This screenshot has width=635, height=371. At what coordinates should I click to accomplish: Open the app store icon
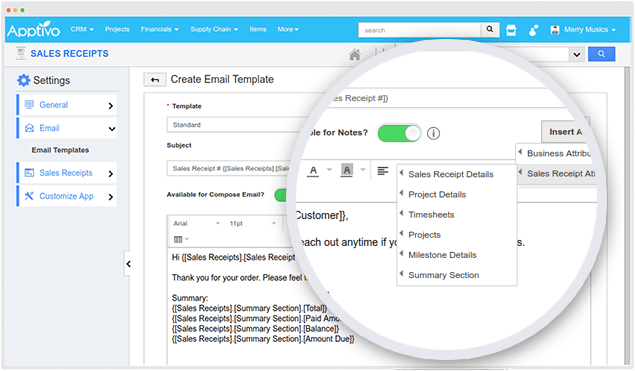511,30
